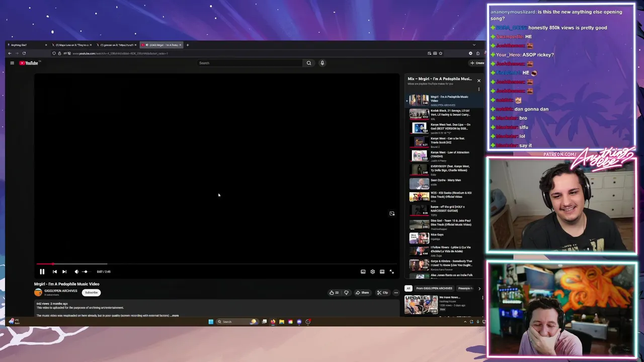Screen dimensions: 644x362
Task: Toggle subtitles/captions in the player
Action: (363, 271)
